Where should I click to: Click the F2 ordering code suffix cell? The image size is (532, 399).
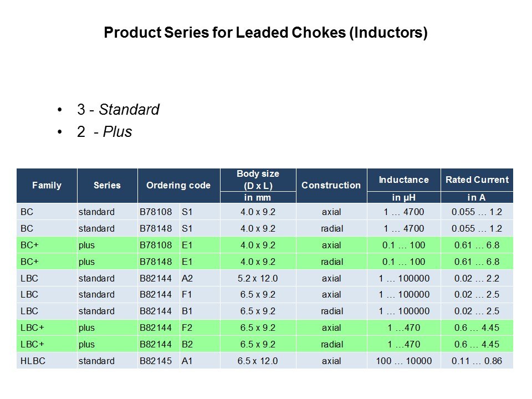(187, 328)
